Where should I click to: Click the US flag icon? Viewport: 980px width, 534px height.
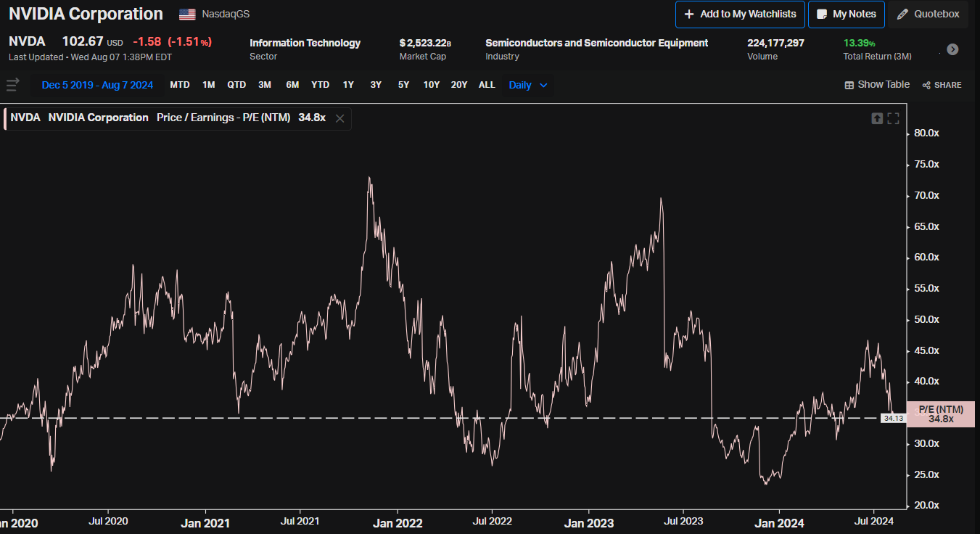[x=187, y=15]
